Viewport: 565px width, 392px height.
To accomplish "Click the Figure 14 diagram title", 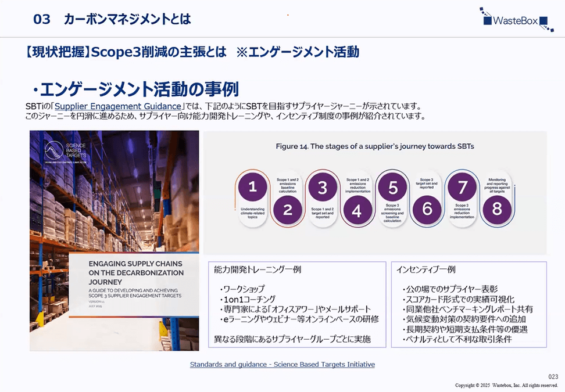I will [374, 146].
